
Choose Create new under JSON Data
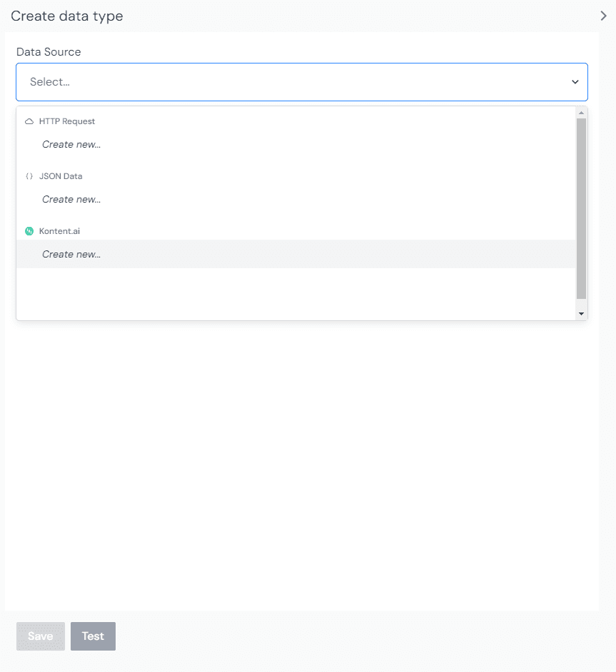(71, 199)
